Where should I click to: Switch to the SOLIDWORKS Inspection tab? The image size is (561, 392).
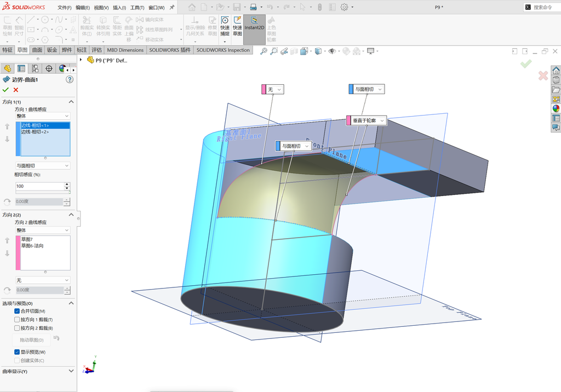tap(223, 50)
